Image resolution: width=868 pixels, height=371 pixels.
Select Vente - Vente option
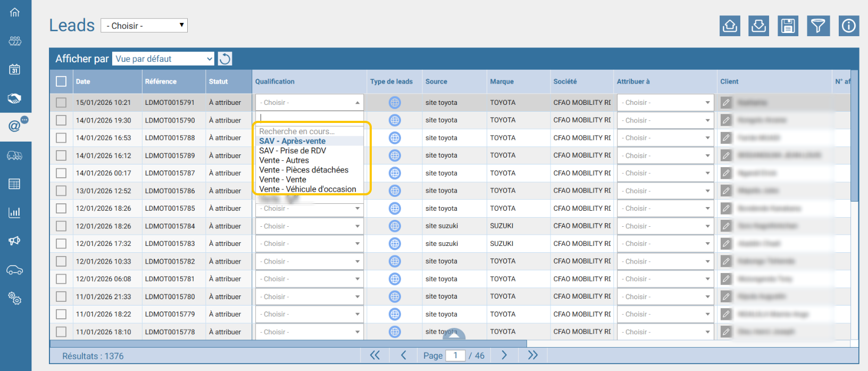pyautogui.click(x=310, y=179)
